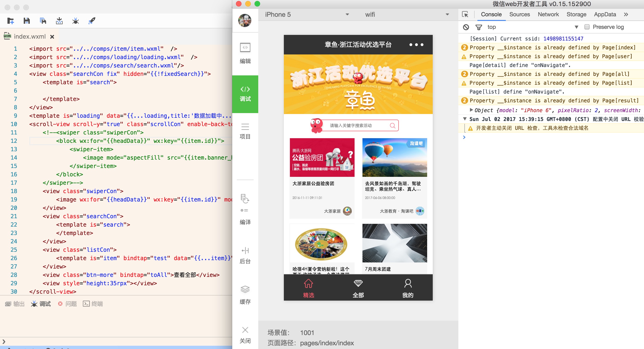Expand the Object model iPhone 6 entry
The image size is (644, 349).
tap(471, 110)
